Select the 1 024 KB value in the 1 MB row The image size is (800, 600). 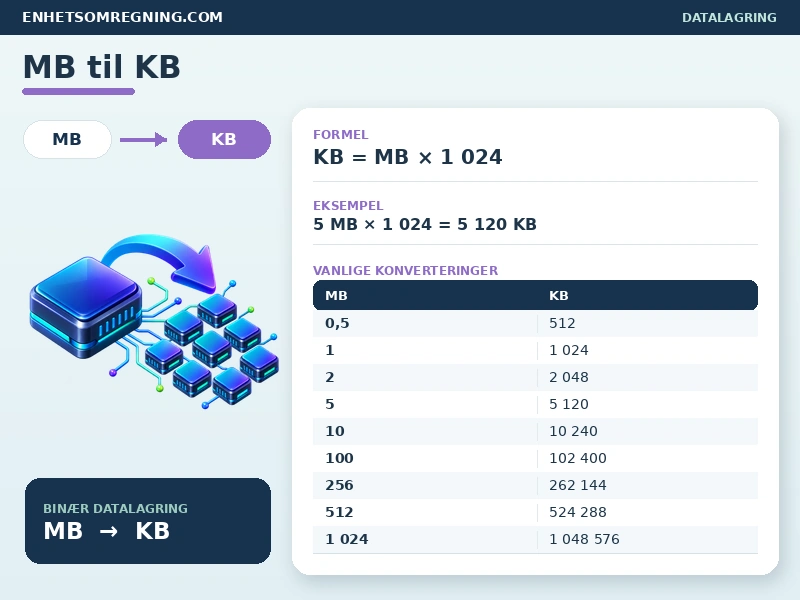click(648, 351)
